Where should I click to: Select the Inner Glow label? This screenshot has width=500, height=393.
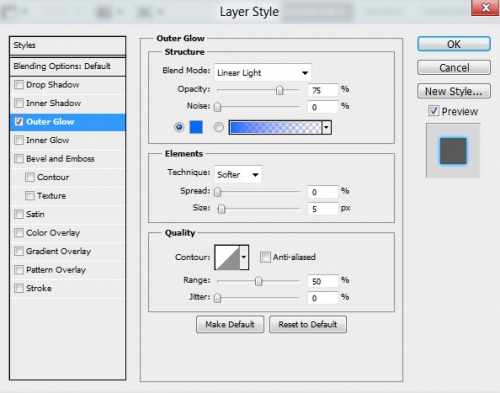click(x=48, y=140)
